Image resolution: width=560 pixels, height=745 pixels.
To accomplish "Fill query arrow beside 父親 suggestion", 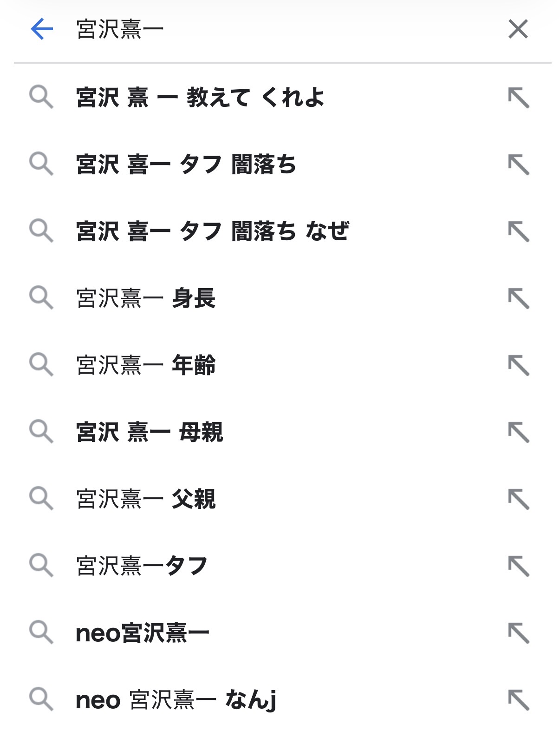I will [x=518, y=499].
